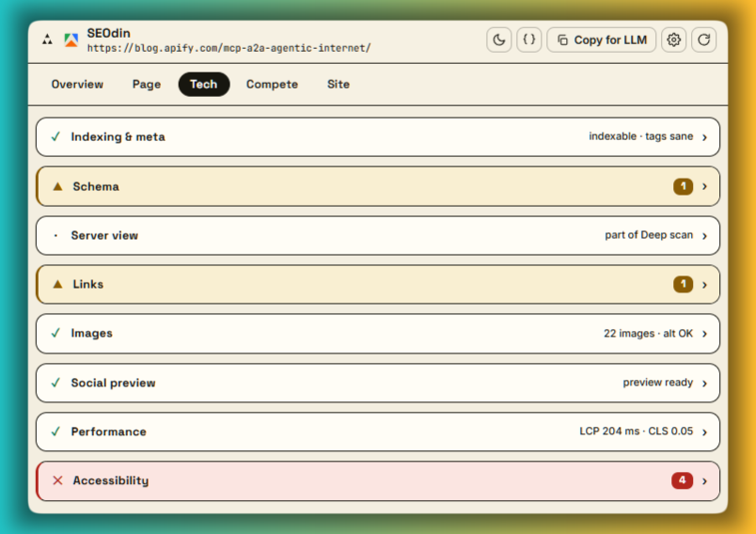Expand the Images row chevron
Image resolution: width=756 pixels, height=534 pixels.
(x=704, y=334)
